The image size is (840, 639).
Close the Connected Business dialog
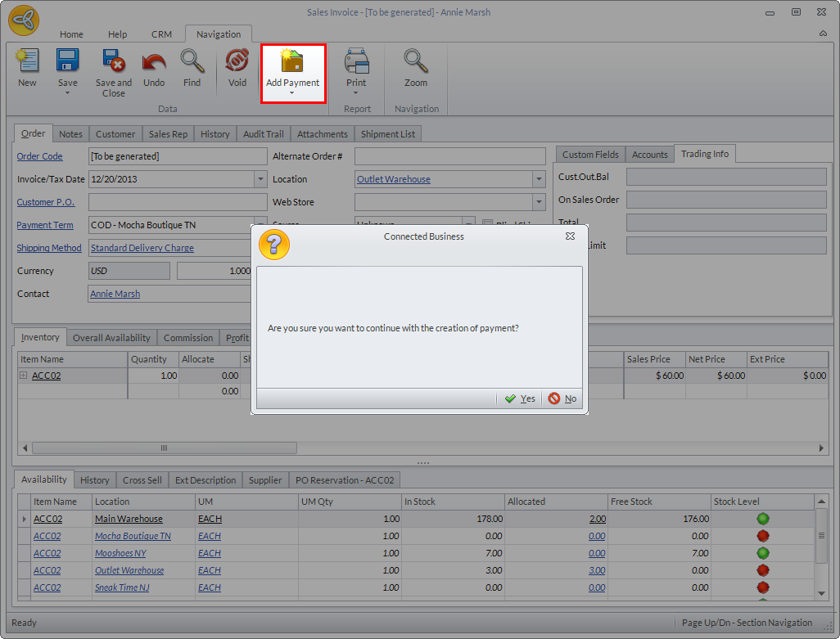coord(570,236)
